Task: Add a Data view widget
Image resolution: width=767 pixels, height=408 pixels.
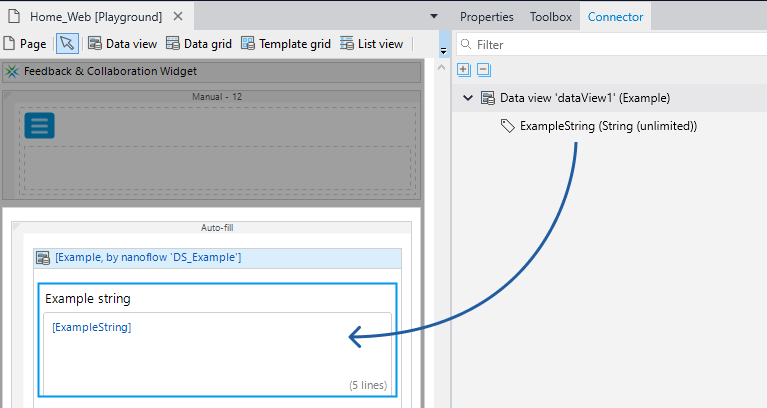Action: (x=122, y=44)
